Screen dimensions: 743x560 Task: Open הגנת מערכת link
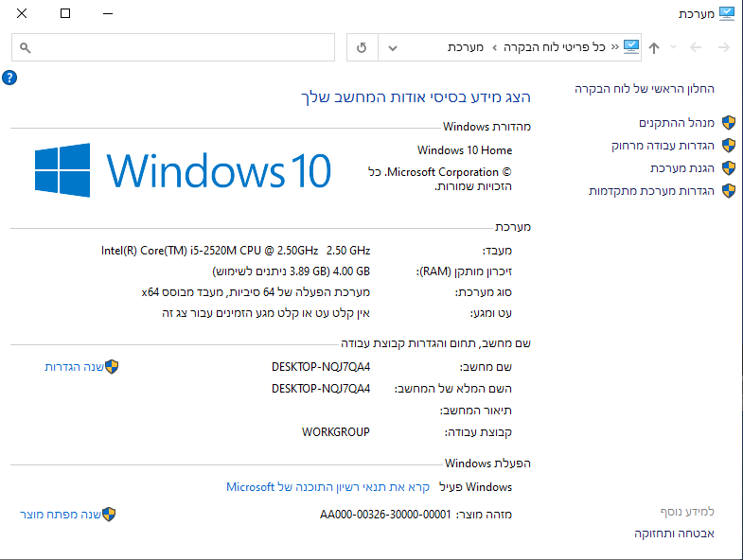(x=682, y=167)
